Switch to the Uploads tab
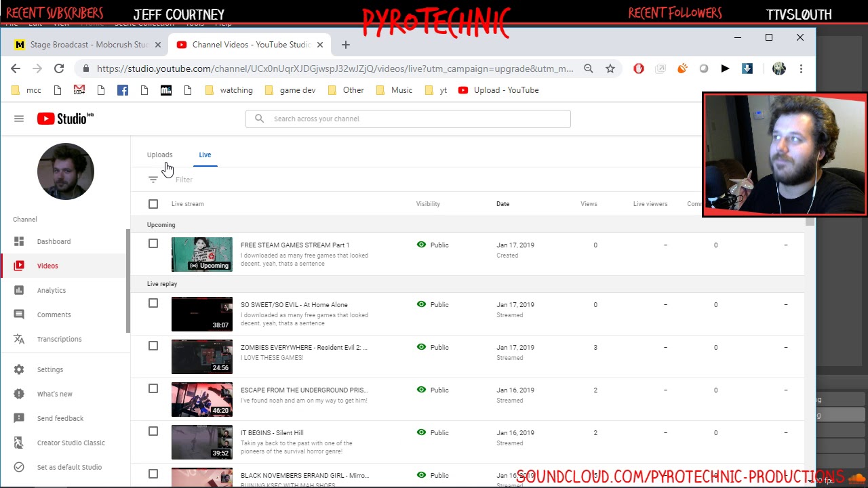 click(x=160, y=155)
